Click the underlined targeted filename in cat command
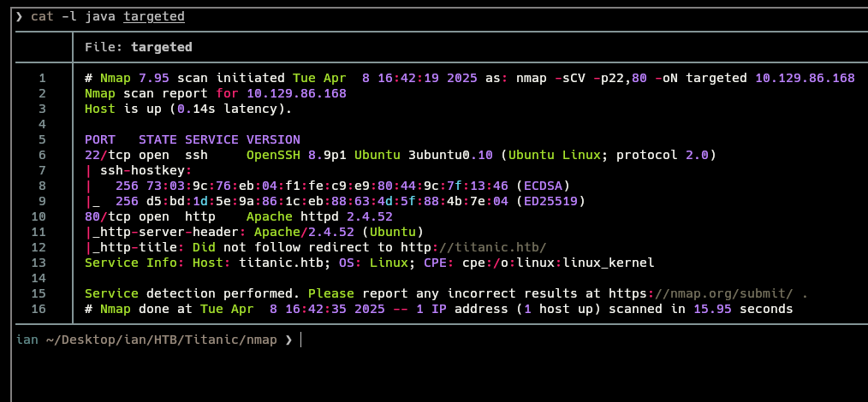 point(154,16)
